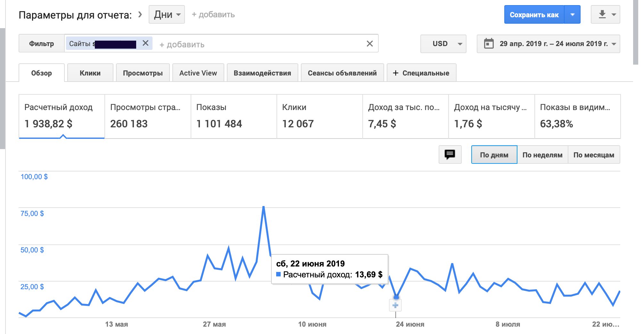Click the plus annotation marker on chart
Viewport: 644px width, 334px height.
pyautogui.click(x=395, y=306)
